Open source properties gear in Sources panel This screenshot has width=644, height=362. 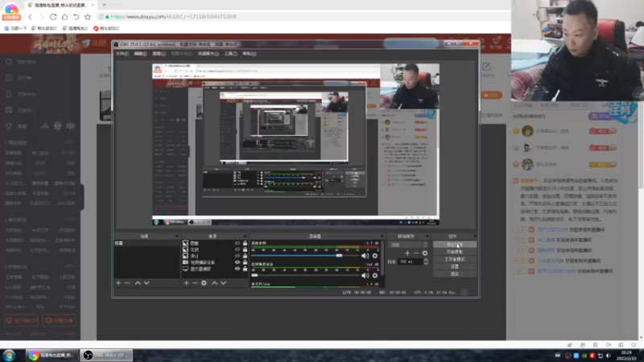(x=204, y=283)
